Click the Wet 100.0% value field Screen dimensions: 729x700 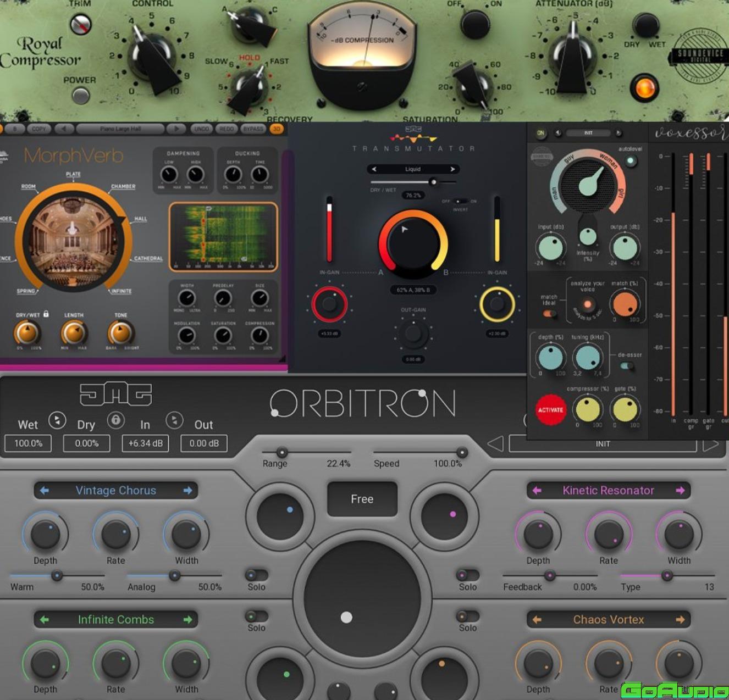pyautogui.click(x=28, y=443)
